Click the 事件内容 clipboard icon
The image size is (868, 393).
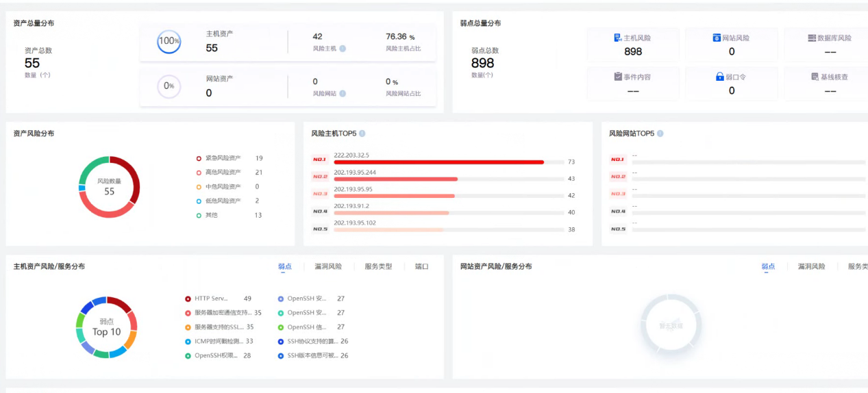[x=617, y=77]
